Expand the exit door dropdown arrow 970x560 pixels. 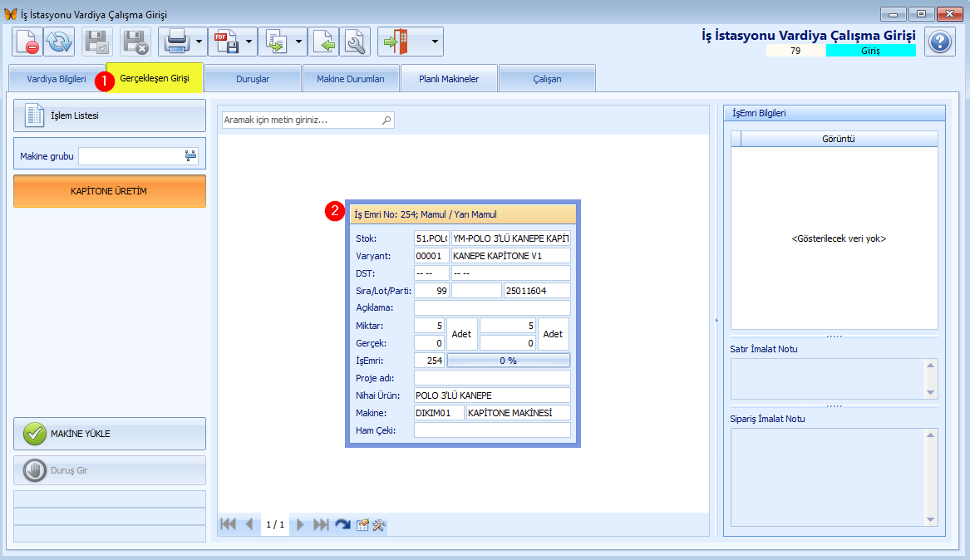[435, 42]
